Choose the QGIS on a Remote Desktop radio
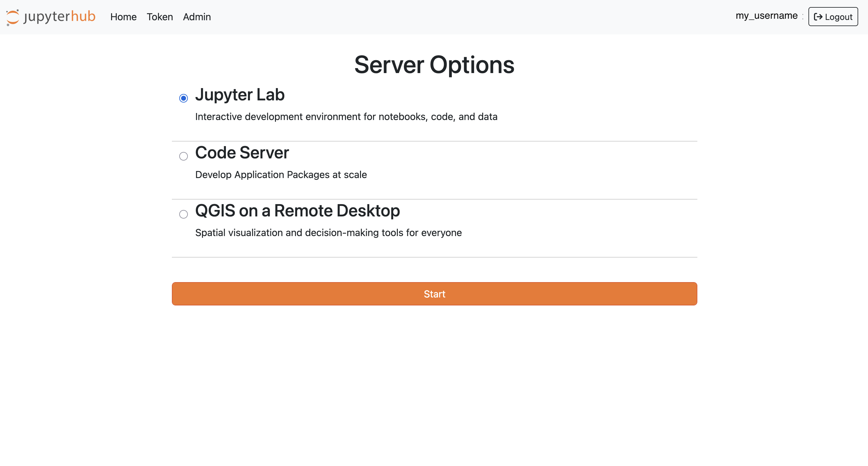The width and height of the screenshot is (868, 466). click(x=183, y=214)
